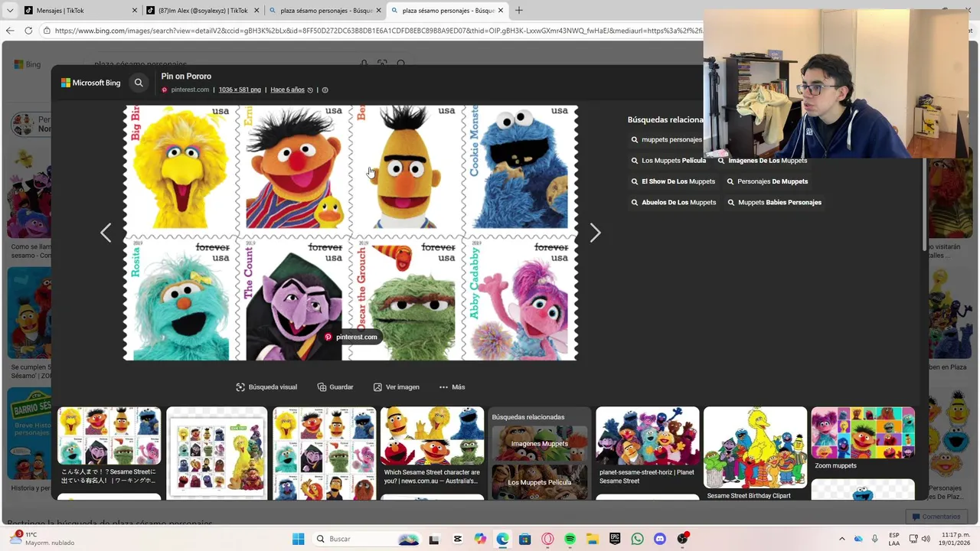Open CapCut from the taskbar
980x551 pixels.
(x=457, y=539)
